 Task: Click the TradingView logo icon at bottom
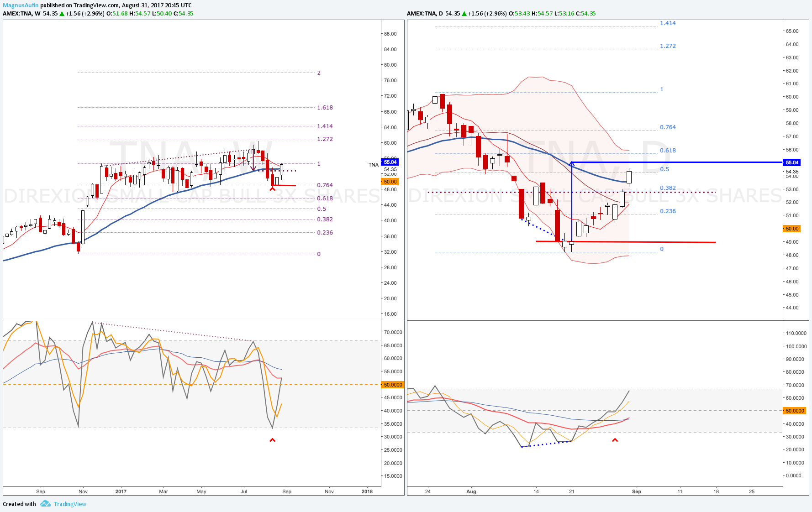click(45, 504)
